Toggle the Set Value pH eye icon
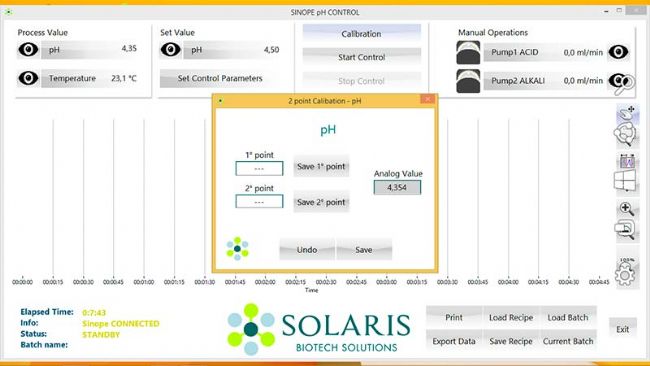 [x=171, y=50]
